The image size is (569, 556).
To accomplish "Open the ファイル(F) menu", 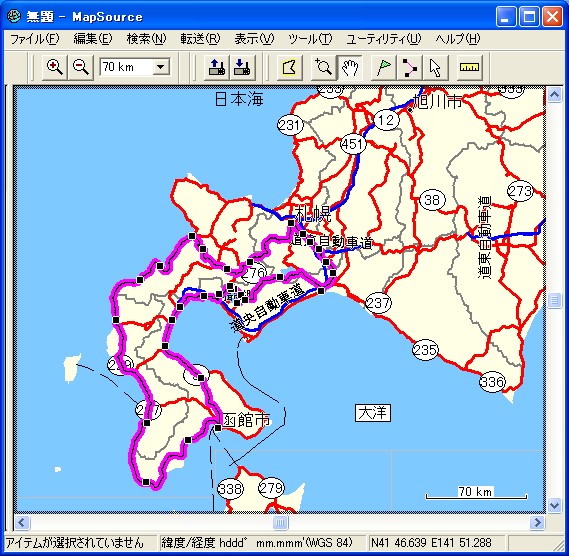I will pos(34,39).
